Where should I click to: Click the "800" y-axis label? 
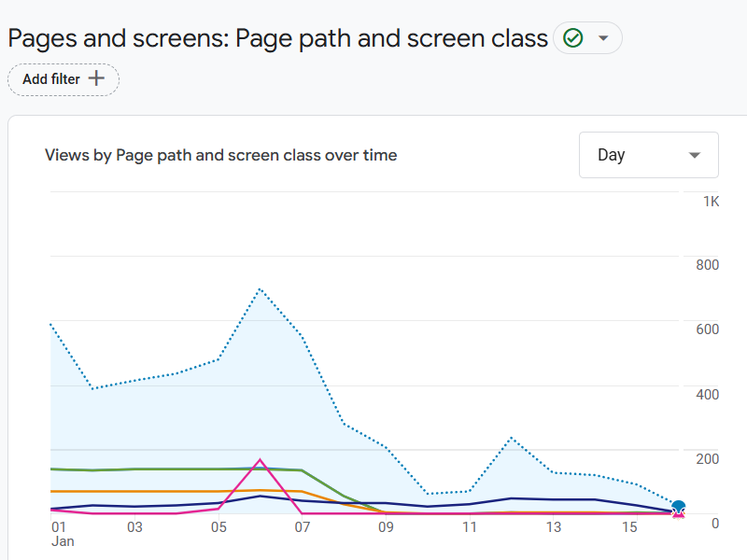click(707, 265)
